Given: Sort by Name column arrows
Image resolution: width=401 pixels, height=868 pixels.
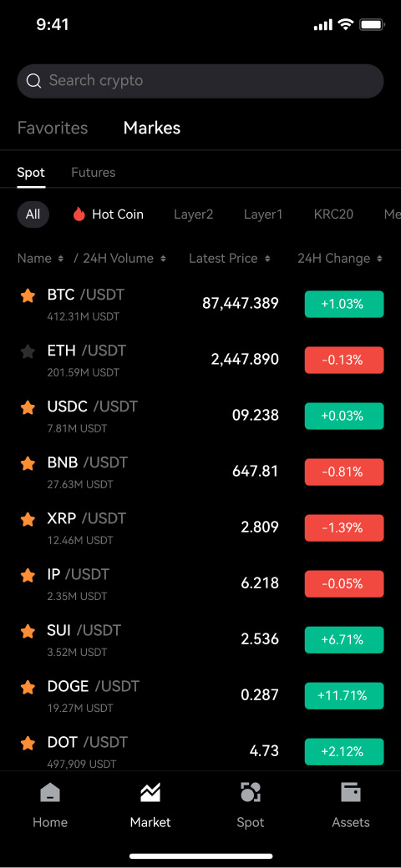Looking at the screenshot, I should (x=60, y=259).
